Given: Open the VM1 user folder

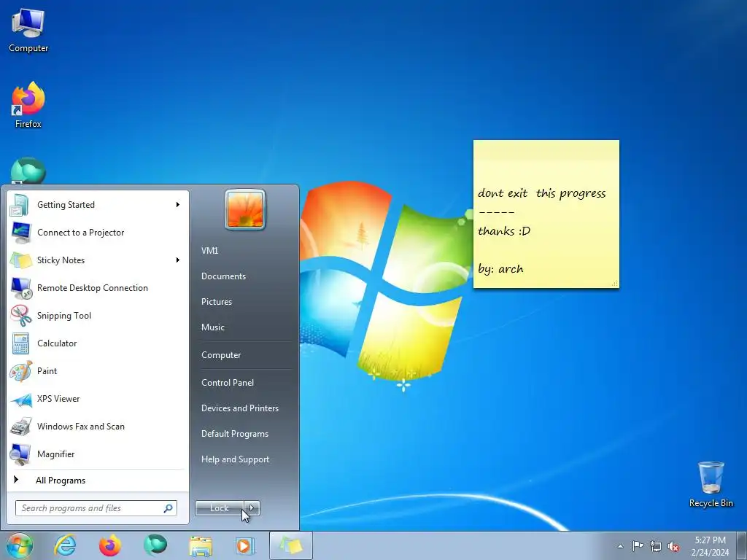Looking at the screenshot, I should coord(209,251).
